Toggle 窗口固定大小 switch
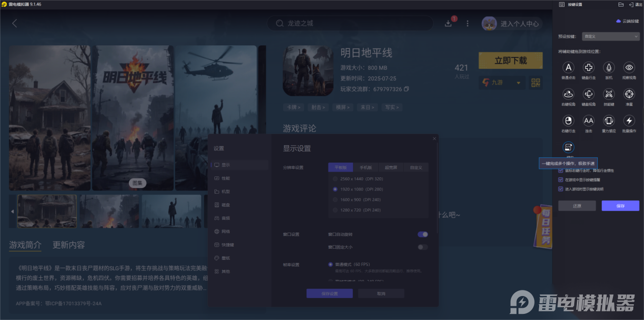Viewport: 644px width, 320px height. [423, 247]
